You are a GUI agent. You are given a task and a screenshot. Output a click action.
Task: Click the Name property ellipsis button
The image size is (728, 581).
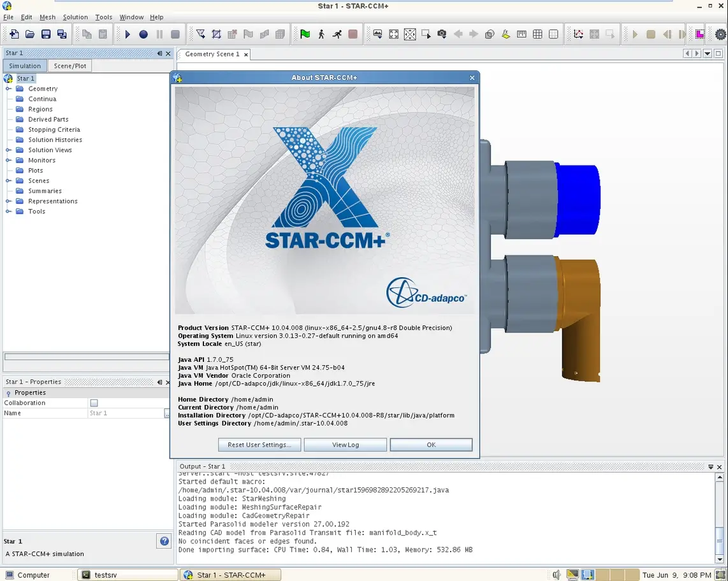pos(166,413)
